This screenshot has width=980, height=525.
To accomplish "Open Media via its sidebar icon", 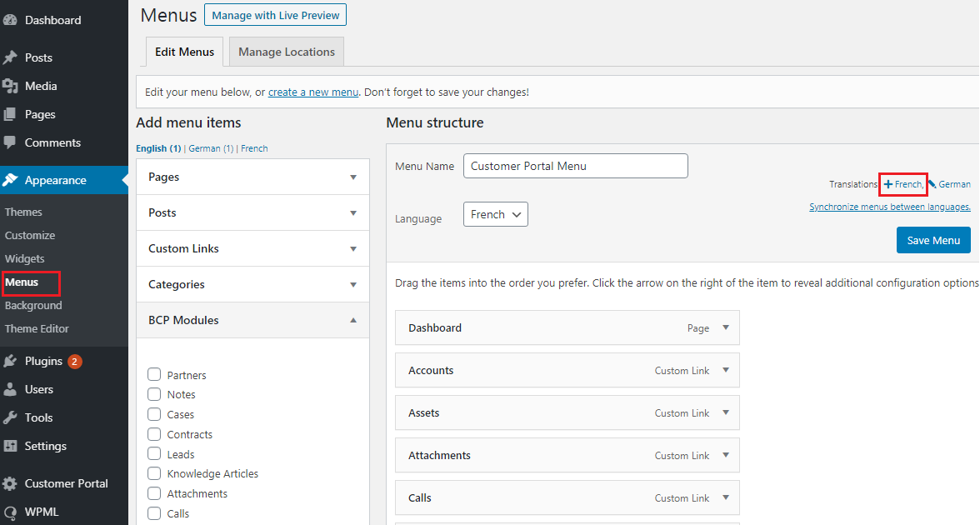I will (x=10, y=86).
